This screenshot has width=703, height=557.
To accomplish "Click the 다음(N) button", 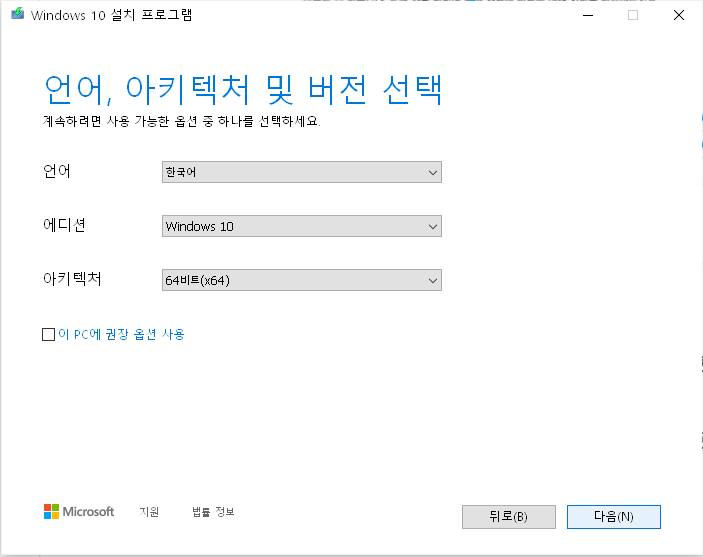I will click(x=613, y=517).
